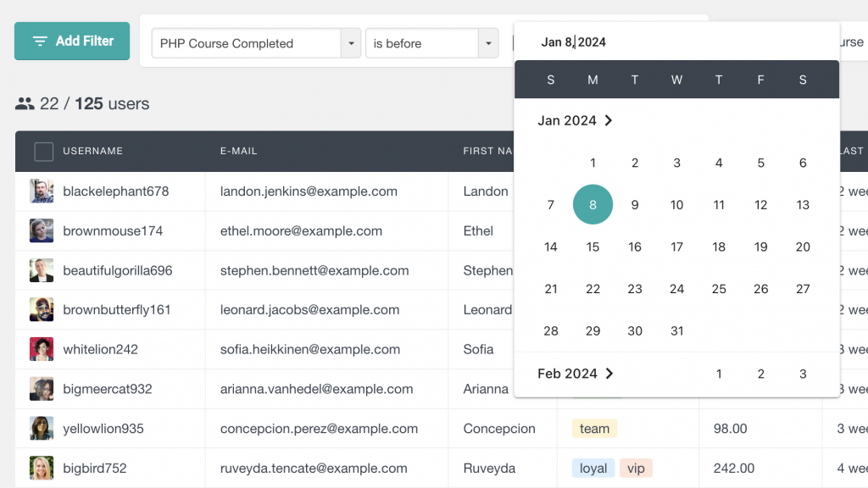Viewport: 868px width, 488px height.
Task: Pick the highlighted date 8 in calendar
Action: pyautogui.click(x=593, y=205)
